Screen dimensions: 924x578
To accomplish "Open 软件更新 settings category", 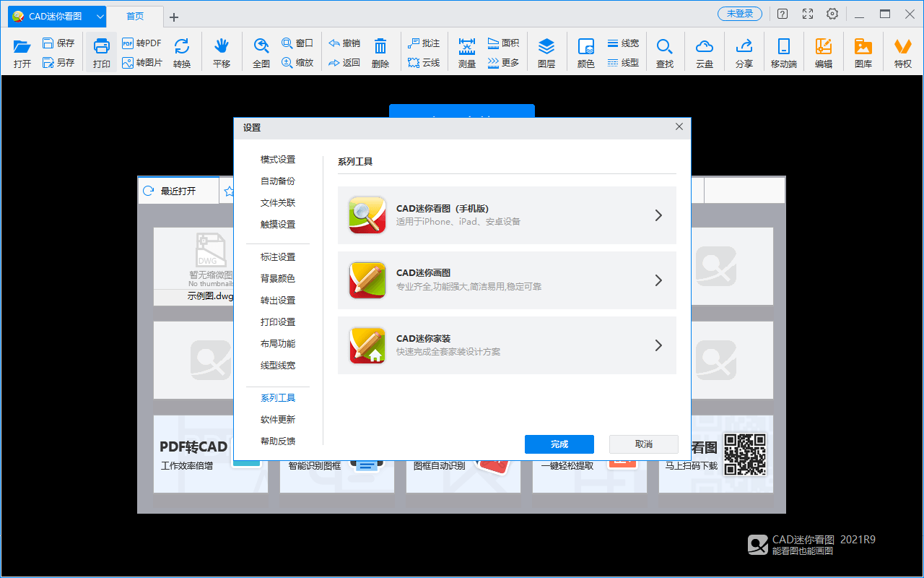I will pos(278,420).
